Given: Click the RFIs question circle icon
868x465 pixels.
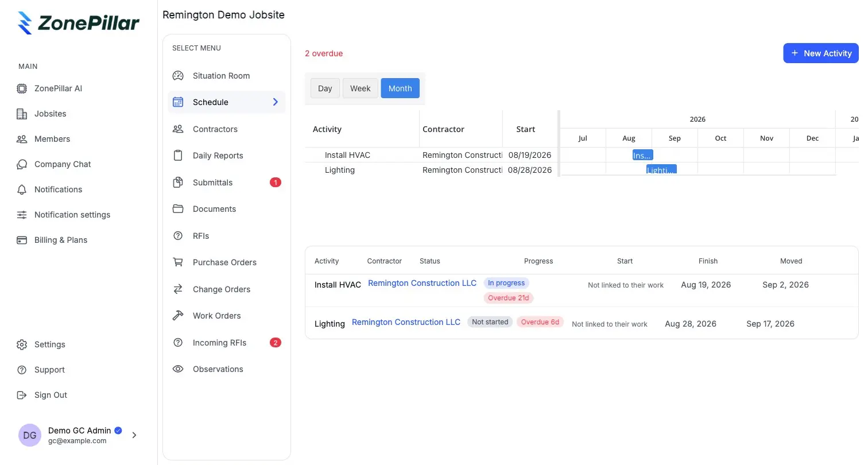Looking at the screenshot, I should click(178, 236).
